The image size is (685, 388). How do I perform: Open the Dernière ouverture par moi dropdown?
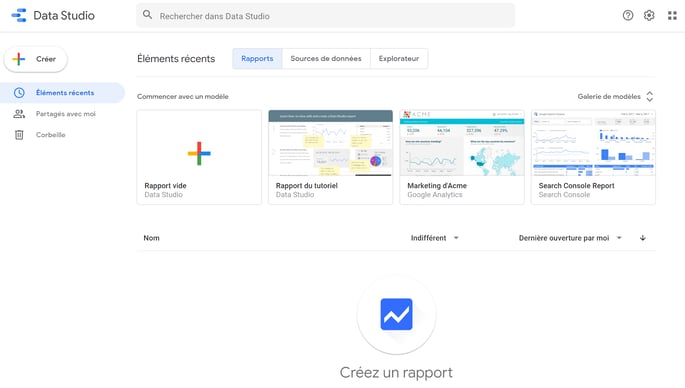(570, 238)
